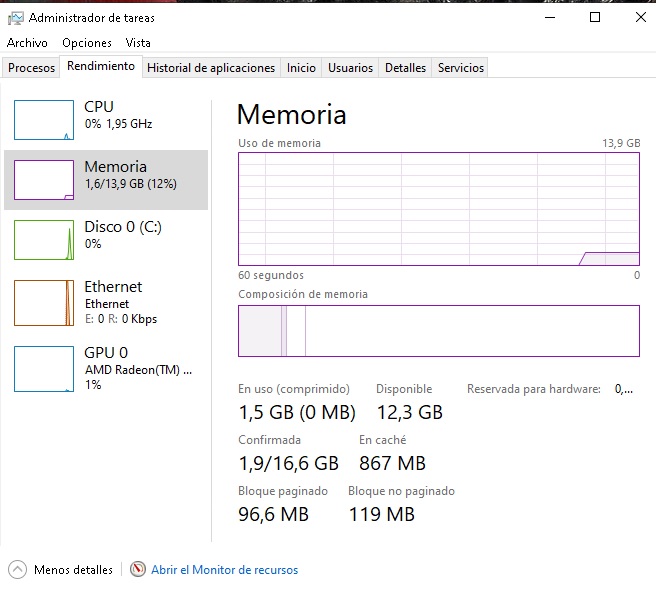Click the Disco 0 mini graph

[44, 240]
